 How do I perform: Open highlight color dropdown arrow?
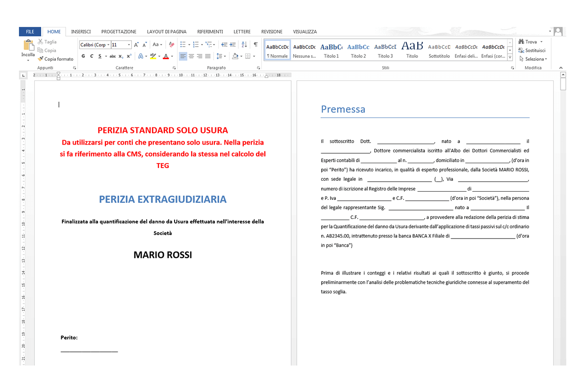tap(159, 56)
